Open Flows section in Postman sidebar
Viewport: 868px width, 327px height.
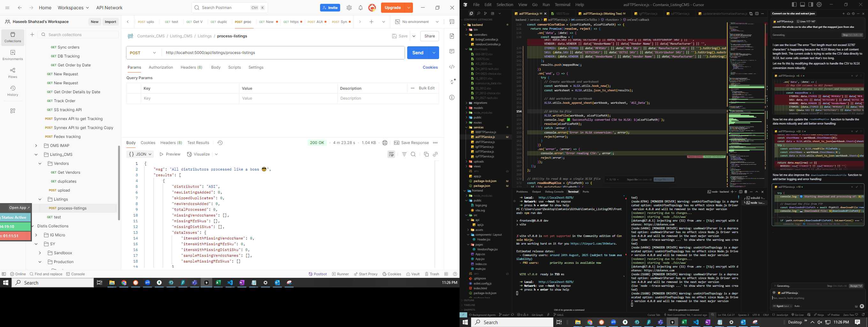pyautogui.click(x=13, y=73)
